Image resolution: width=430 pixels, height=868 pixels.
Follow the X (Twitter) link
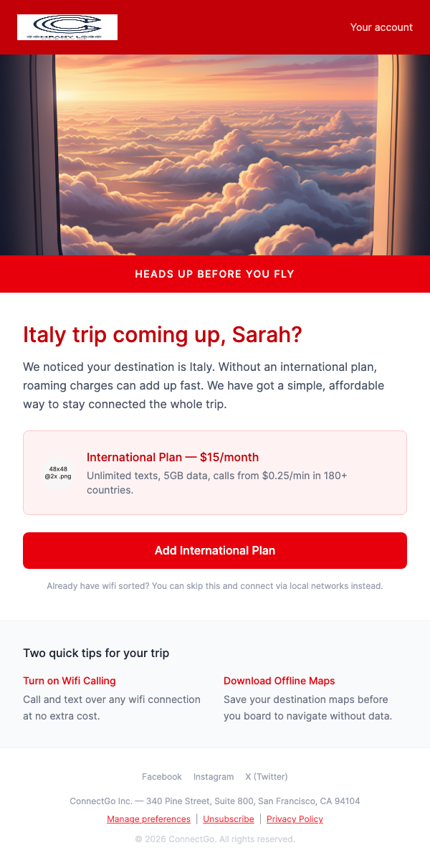tap(266, 776)
